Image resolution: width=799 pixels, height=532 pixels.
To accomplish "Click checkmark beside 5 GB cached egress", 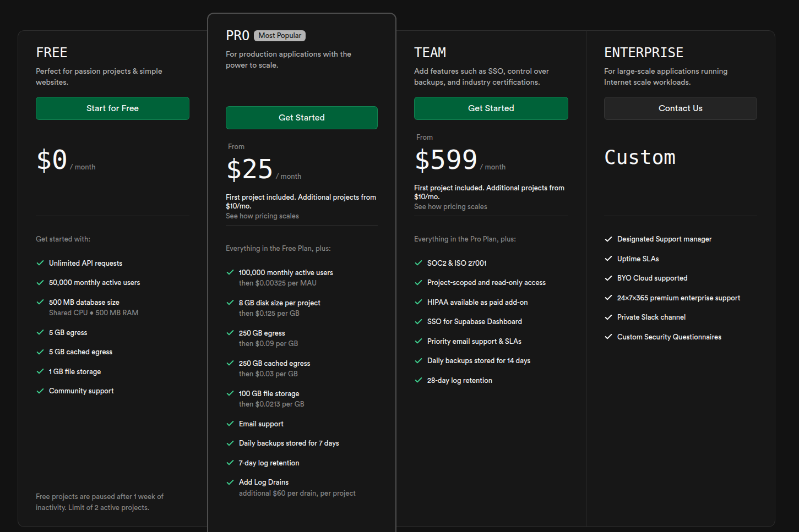I will [40, 352].
